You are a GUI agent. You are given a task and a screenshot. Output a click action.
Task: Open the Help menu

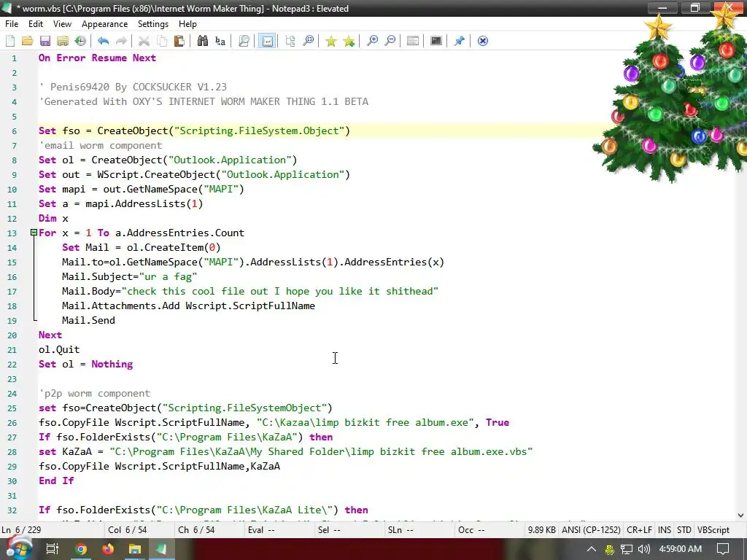[x=187, y=24]
